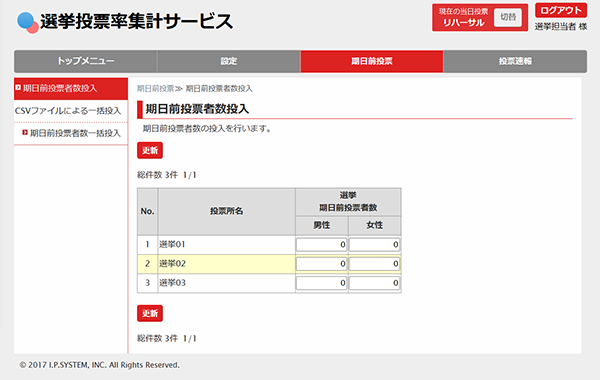Focus the 男性 field for 選挙01
This screenshot has height=380, width=600.
coord(321,245)
